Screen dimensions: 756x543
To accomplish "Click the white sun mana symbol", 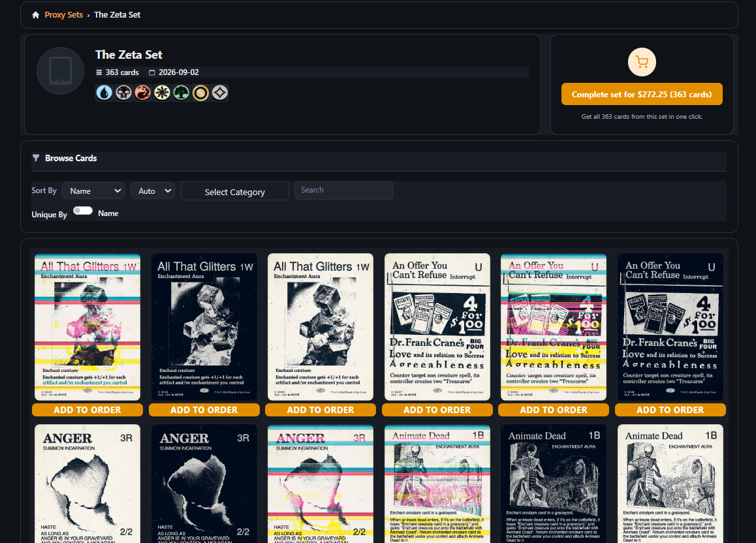I will click(162, 93).
